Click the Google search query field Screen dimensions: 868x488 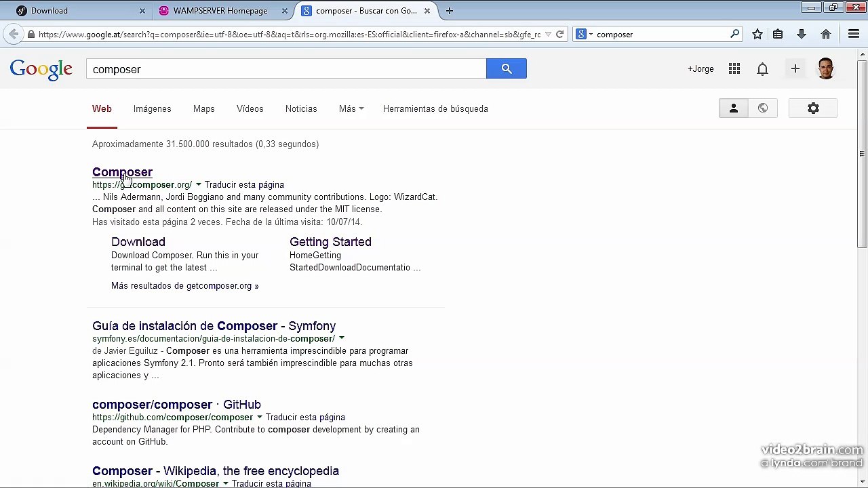click(286, 69)
